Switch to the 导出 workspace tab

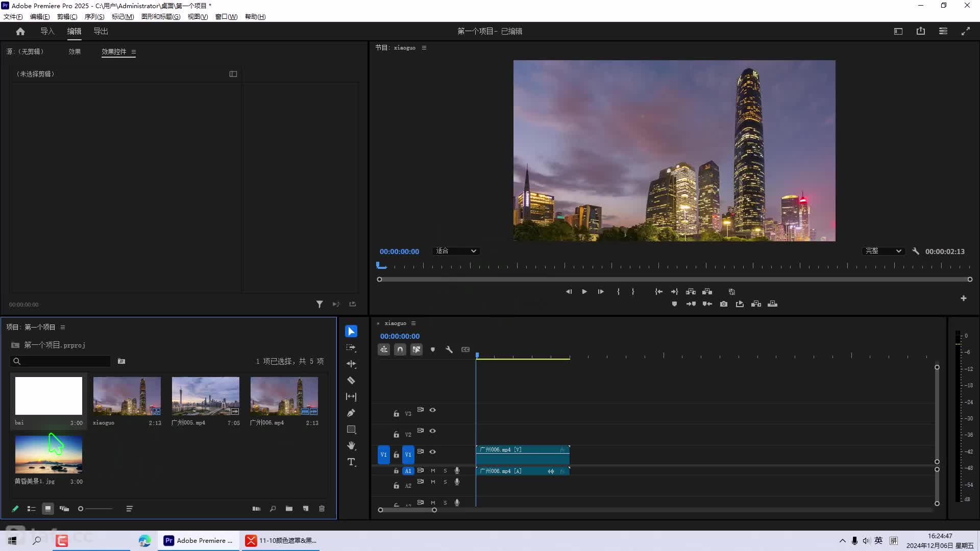pyautogui.click(x=101, y=31)
